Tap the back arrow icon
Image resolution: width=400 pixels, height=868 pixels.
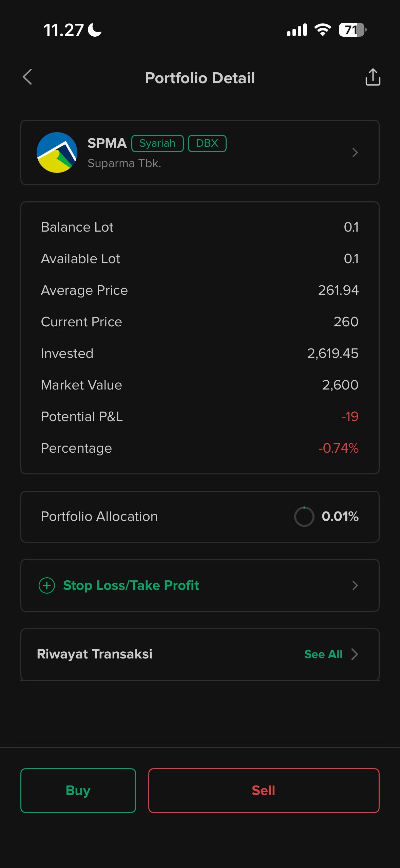(x=27, y=77)
